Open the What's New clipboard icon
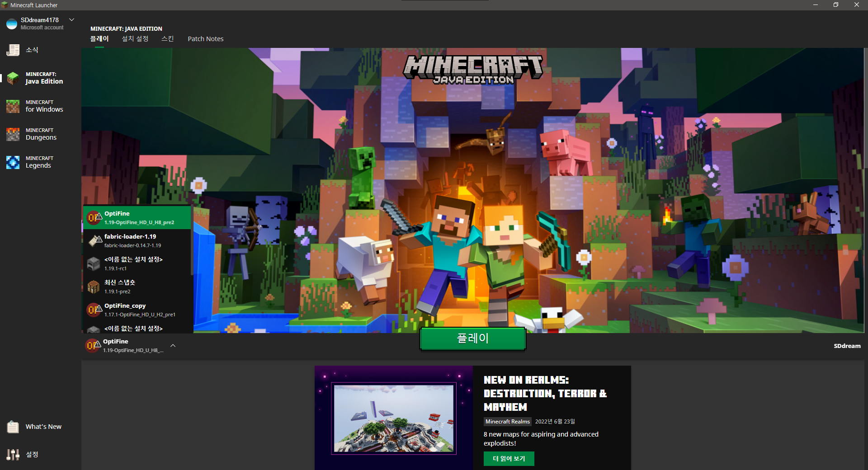Viewport: 868px width, 470px height. tap(13, 427)
